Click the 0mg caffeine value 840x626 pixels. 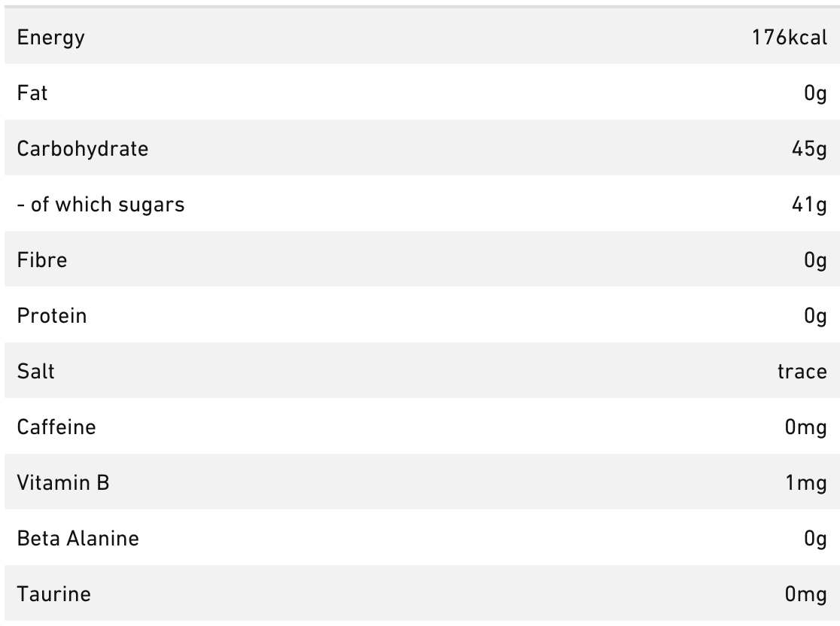805,427
